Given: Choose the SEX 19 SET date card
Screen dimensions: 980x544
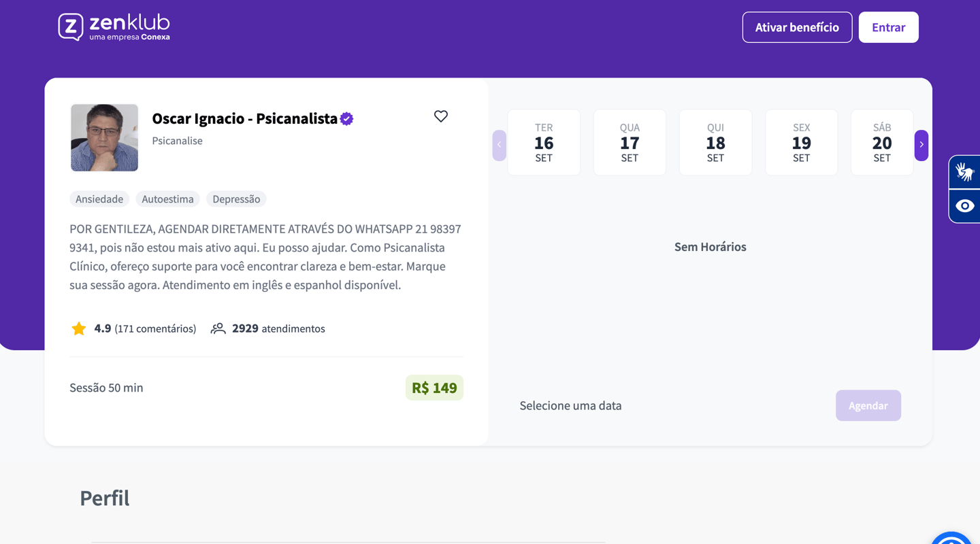Looking at the screenshot, I should tap(801, 143).
